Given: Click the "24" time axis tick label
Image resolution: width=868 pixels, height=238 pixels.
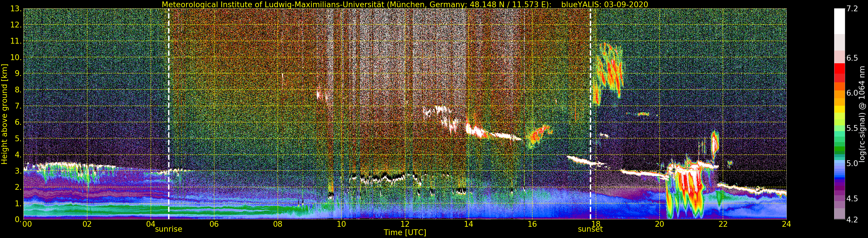Looking at the screenshot, I should pos(786,224).
